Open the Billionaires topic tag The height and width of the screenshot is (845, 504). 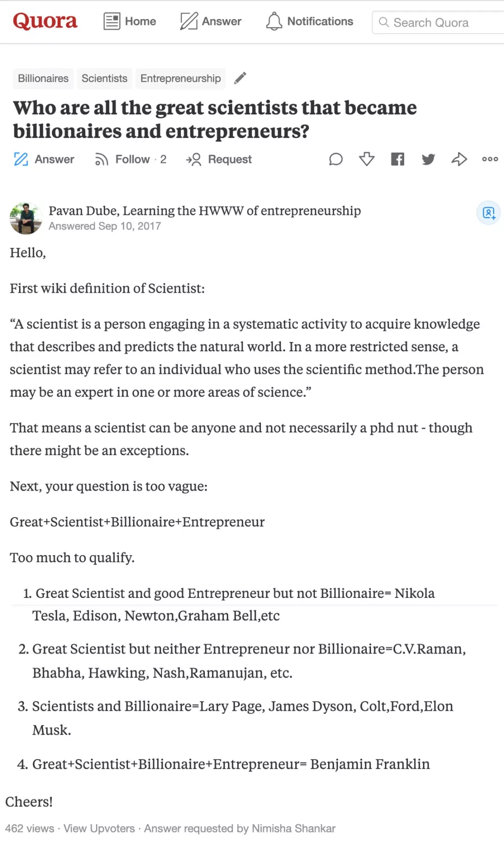tap(43, 78)
